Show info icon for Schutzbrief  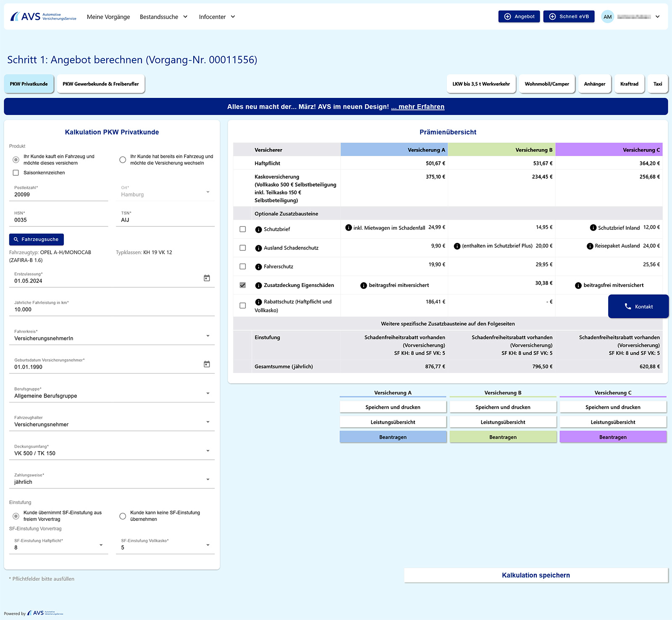tap(259, 229)
